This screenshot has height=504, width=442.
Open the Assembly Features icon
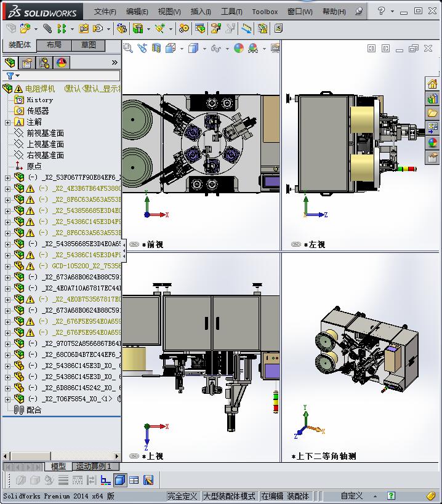tap(138, 28)
